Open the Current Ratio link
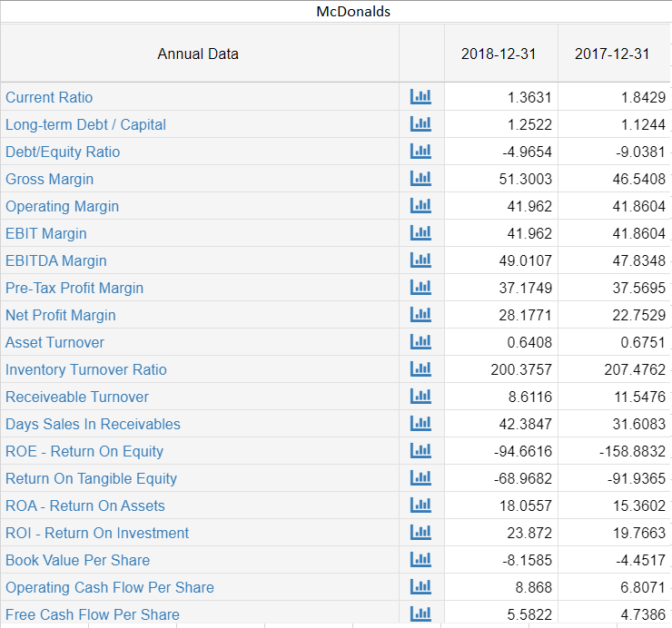Screen dimensions: 672x628 pos(49,97)
